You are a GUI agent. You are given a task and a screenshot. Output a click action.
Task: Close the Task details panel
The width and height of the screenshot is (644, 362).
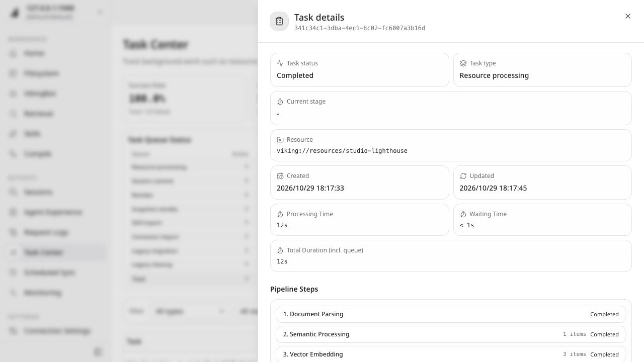627,16
